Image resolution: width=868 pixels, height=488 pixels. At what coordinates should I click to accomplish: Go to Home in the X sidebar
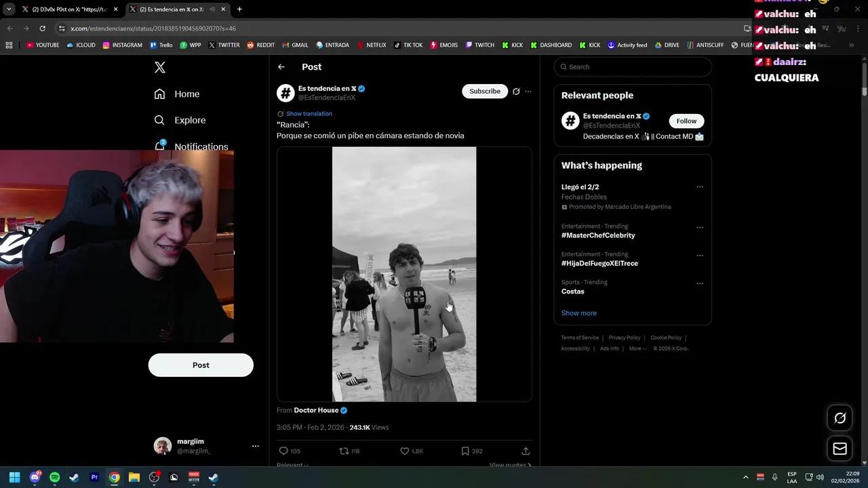pyautogui.click(x=177, y=94)
